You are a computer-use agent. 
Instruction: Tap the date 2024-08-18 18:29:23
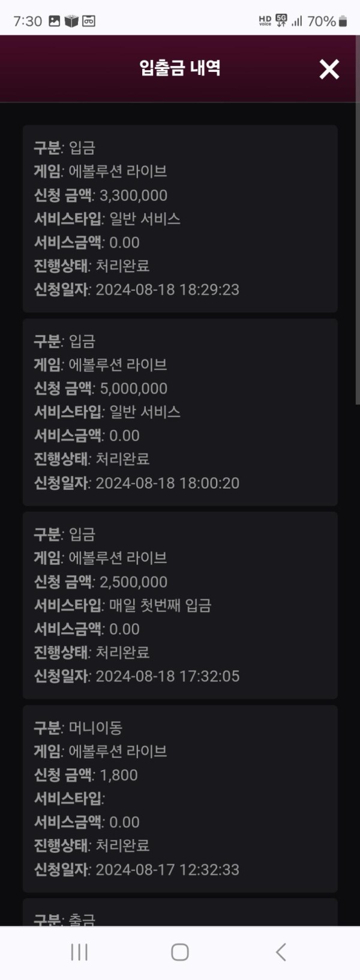coord(167,290)
